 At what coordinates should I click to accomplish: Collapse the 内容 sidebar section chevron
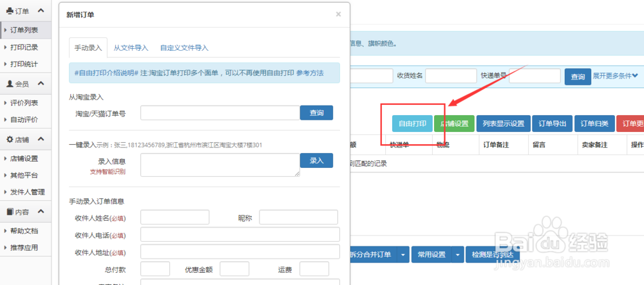(41, 212)
